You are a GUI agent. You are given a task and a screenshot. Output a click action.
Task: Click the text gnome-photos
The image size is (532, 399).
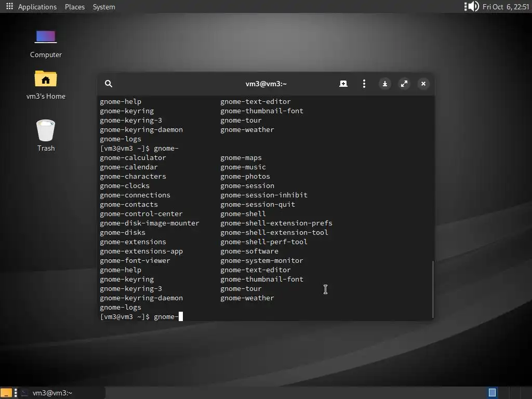click(x=245, y=177)
